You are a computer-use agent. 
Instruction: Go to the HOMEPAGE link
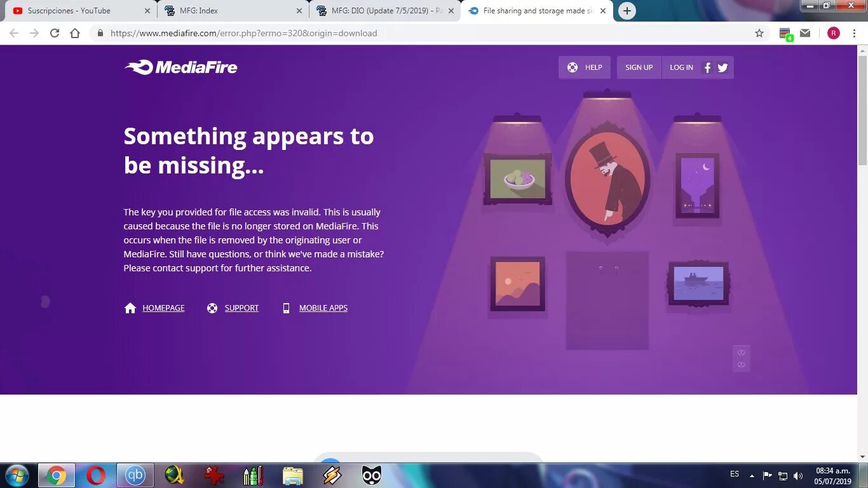click(163, 308)
